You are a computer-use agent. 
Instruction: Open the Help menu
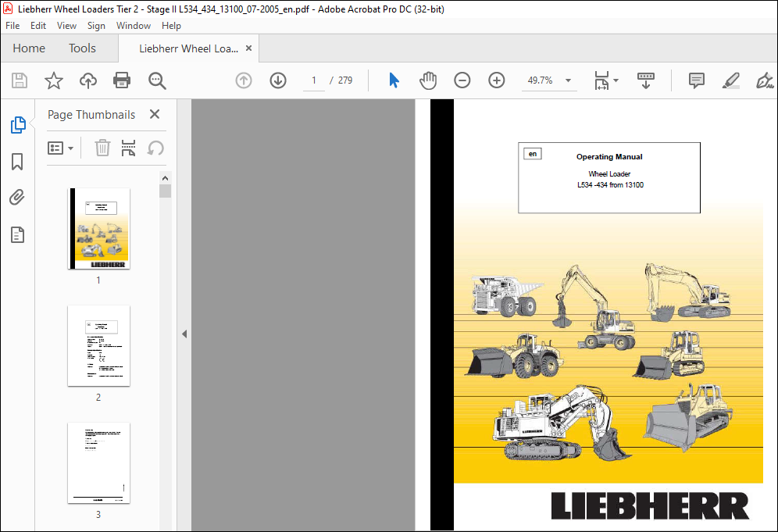(171, 25)
